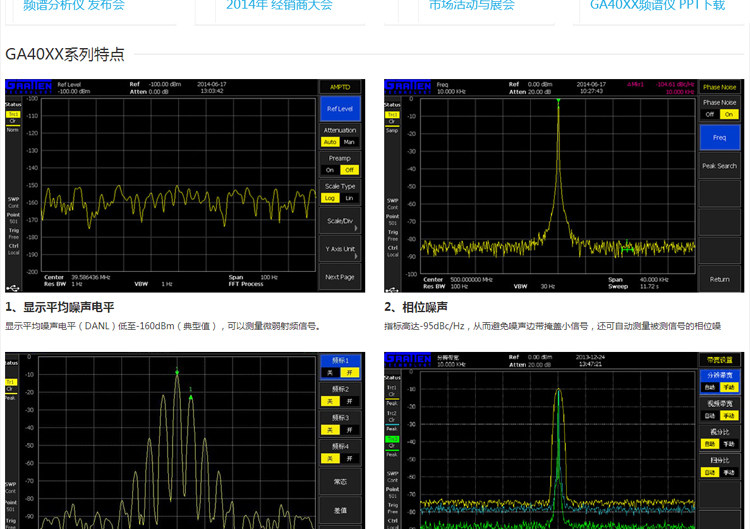Click the GA40XX系列特点 heading
The width and height of the screenshot is (750, 529).
coord(65,54)
